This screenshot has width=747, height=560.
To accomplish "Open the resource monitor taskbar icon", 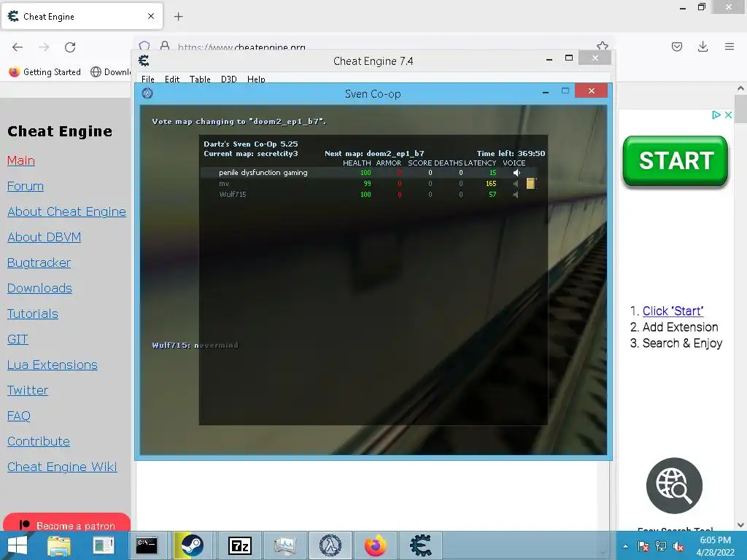I will [285, 545].
